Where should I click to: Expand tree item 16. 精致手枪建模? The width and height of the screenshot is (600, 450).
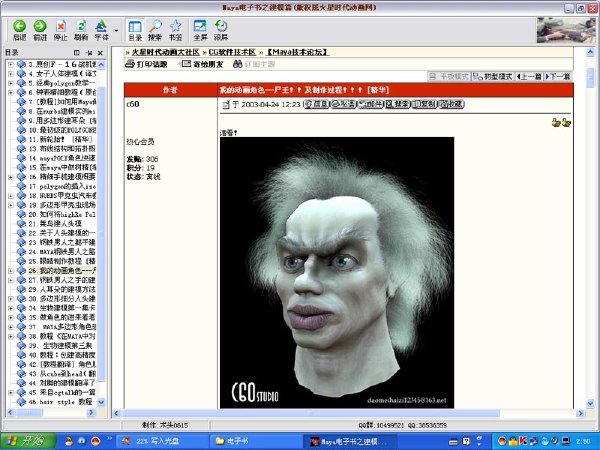11,177
